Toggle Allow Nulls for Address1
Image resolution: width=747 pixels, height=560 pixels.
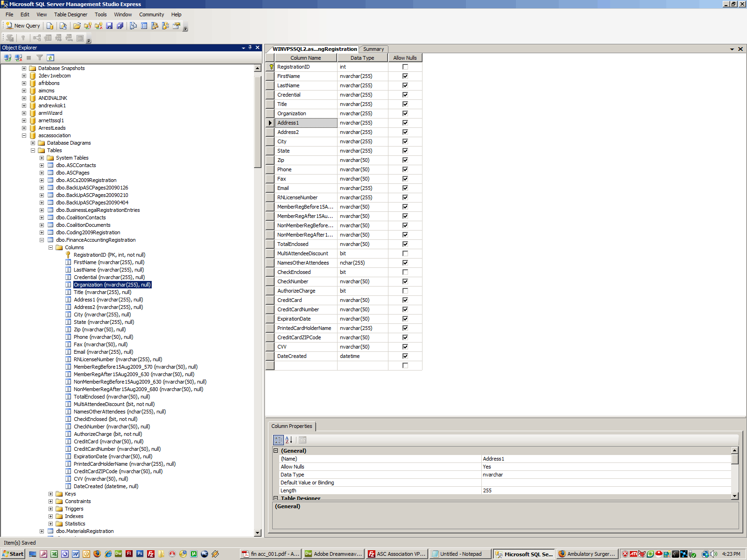pyautogui.click(x=405, y=123)
